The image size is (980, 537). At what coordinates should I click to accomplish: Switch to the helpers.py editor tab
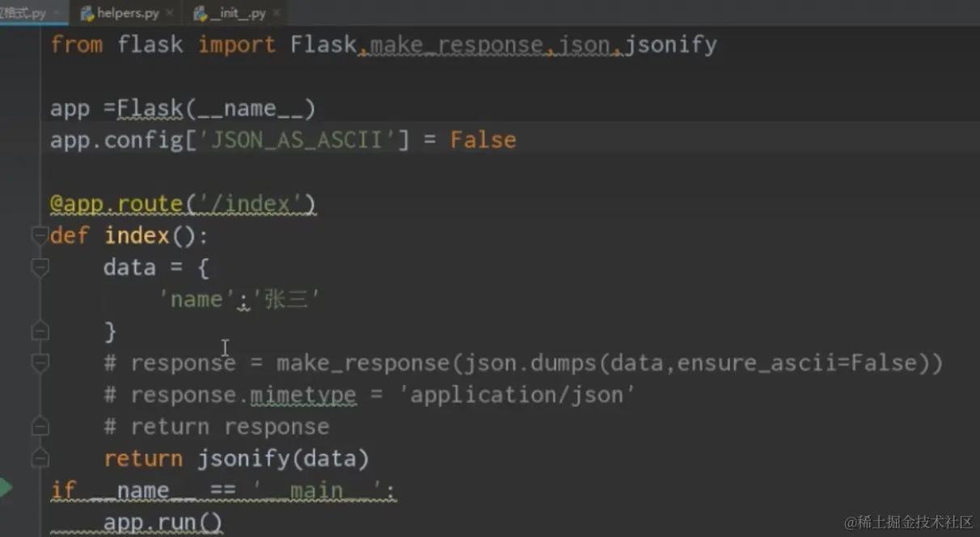[x=127, y=14]
